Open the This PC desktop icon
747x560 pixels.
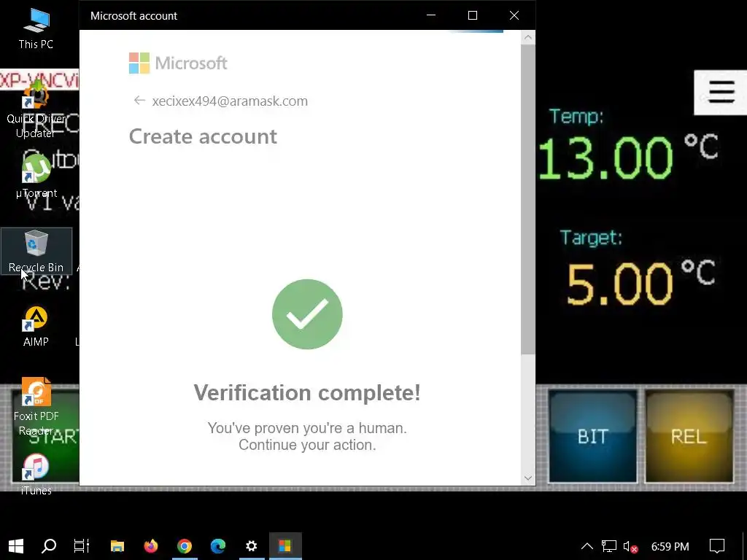[x=36, y=28]
